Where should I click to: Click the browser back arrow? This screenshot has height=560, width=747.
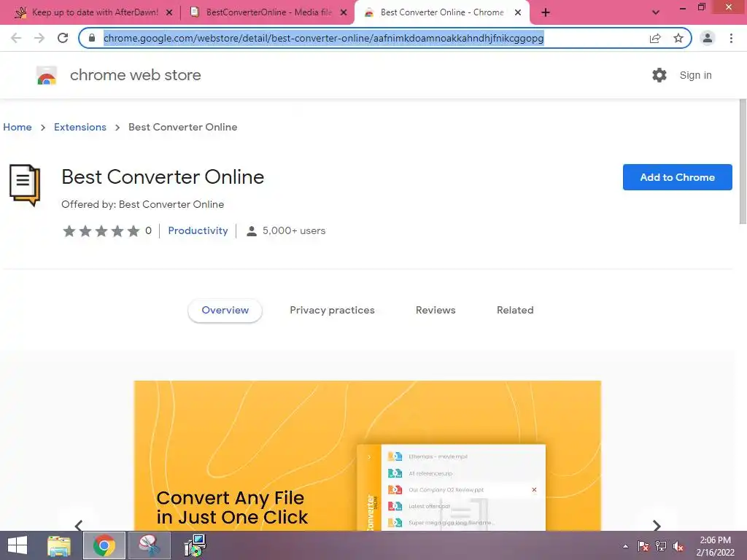(x=16, y=38)
